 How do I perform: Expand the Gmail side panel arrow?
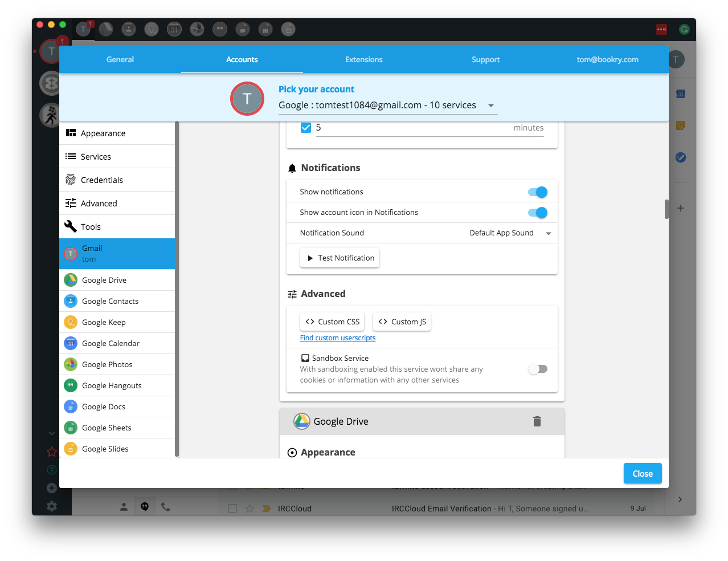tap(680, 499)
